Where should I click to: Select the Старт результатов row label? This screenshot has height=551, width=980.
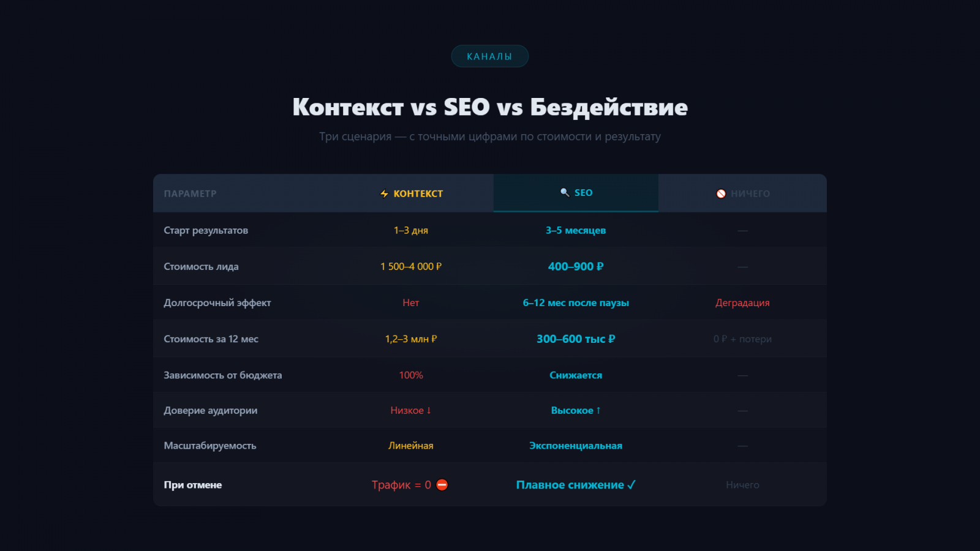[x=206, y=230]
